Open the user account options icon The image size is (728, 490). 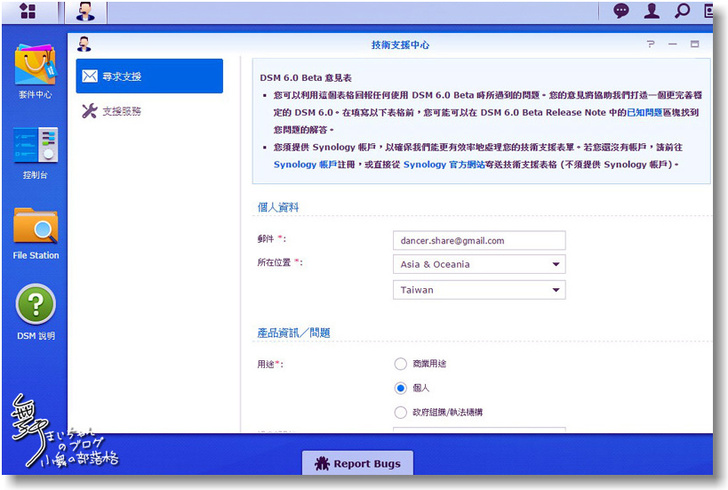point(651,10)
